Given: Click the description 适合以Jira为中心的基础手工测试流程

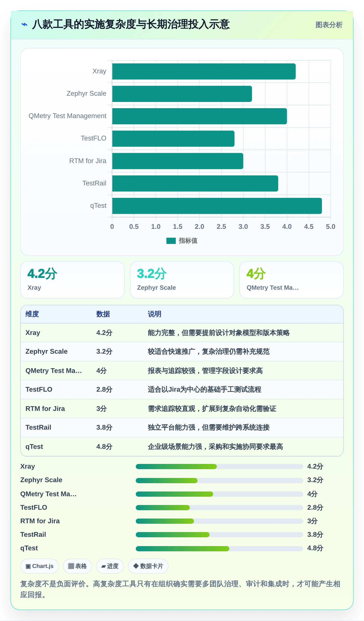Looking at the screenshot, I should click(204, 389).
